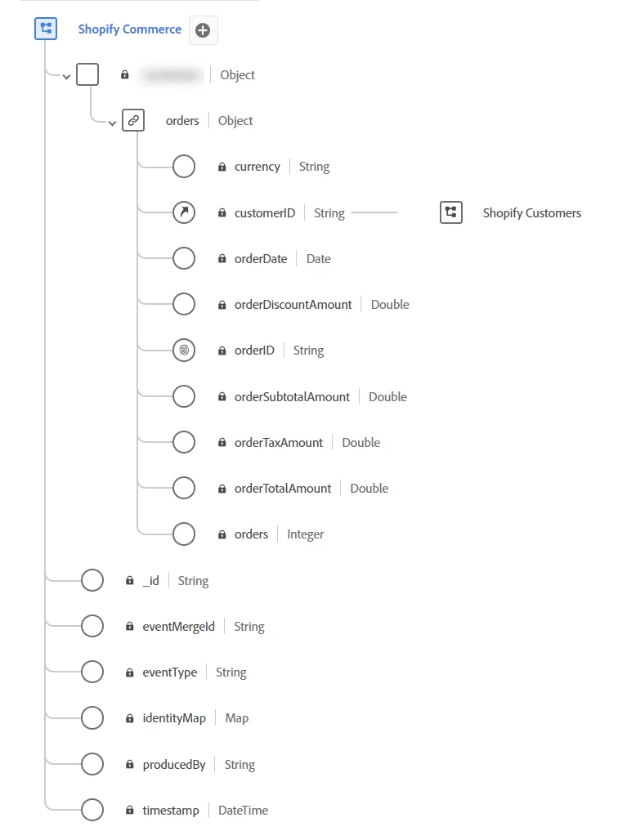Screen dimensions: 618x840
Task: Click the Object type of orders node
Action: pos(235,121)
